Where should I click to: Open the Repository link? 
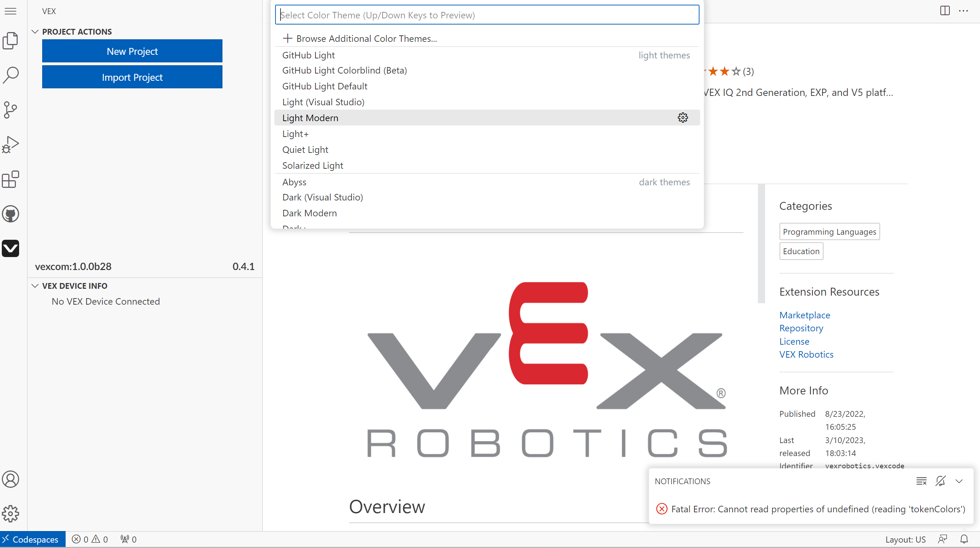click(801, 328)
